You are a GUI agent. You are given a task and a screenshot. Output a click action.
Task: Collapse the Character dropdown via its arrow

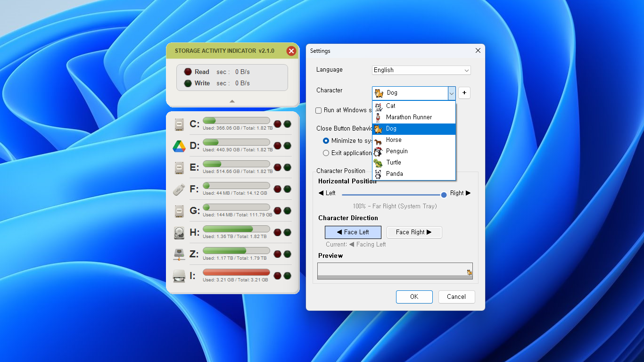pyautogui.click(x=452, y=93)
